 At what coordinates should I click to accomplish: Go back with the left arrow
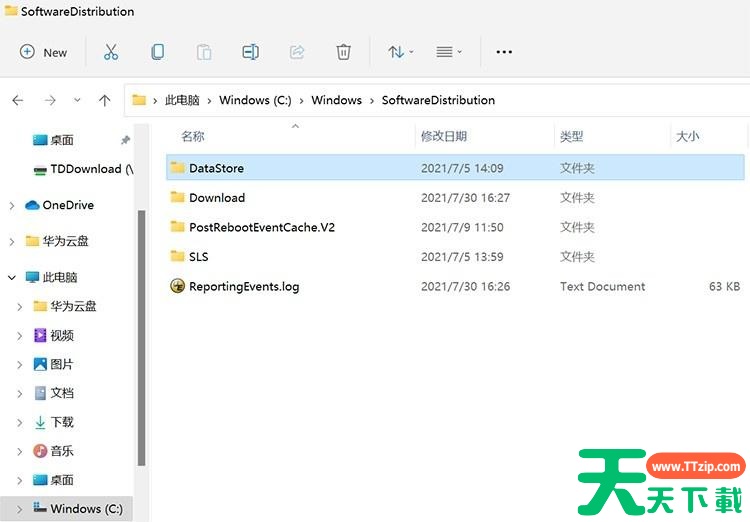click(x=18, y=100)
